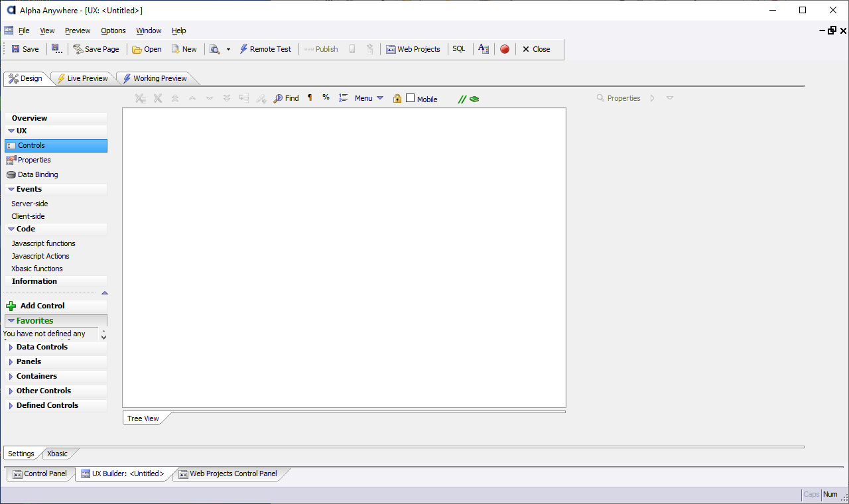Create a new component with New
849x504 pixels.
point(184,49)
